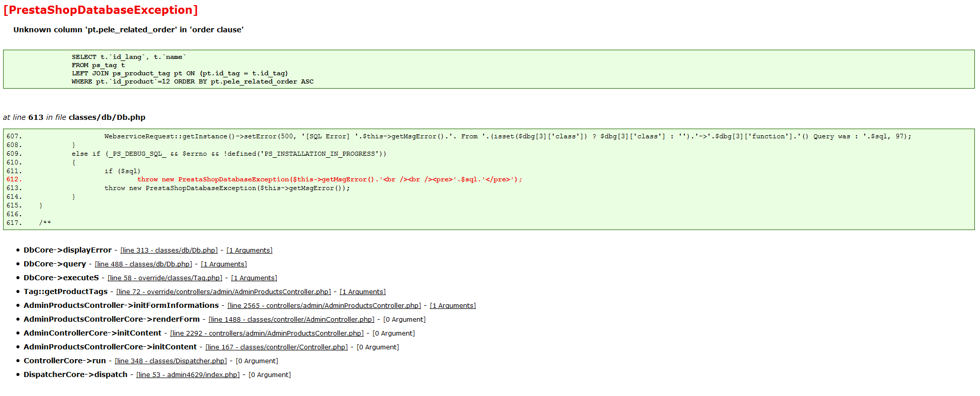Click the LEFT JOIN ps_product_tag query line
The width and height of the screenshot is (980, 396).
pos(180,73)
